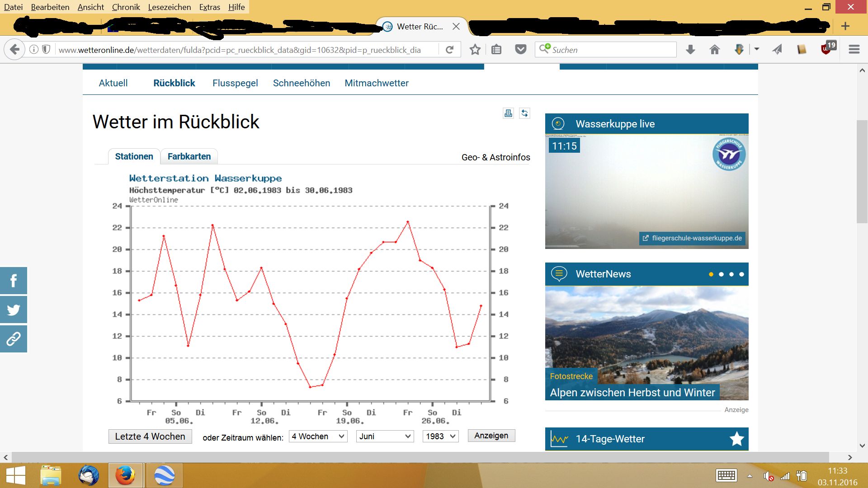The height and width of the screenshot is (488, 868).
Task: Open the Juni month dropdown
Action: click(385, 436)
